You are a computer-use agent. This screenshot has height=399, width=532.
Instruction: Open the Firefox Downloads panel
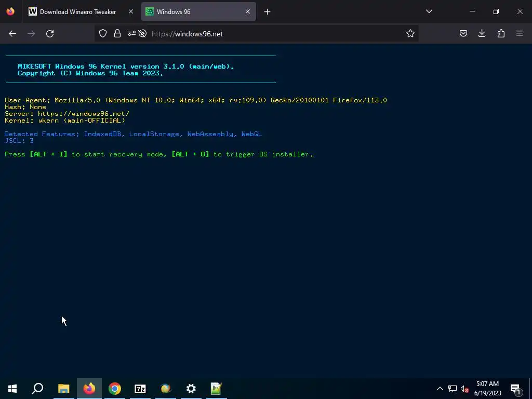tap(482, 34)
